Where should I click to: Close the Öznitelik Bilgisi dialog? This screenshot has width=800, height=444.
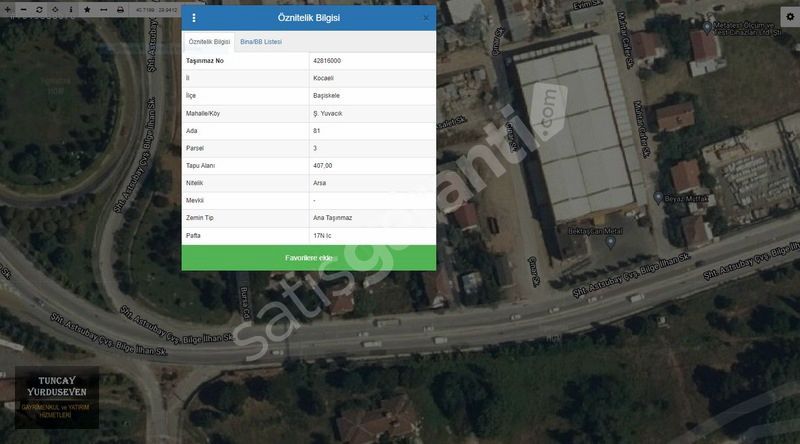point(426,18)
